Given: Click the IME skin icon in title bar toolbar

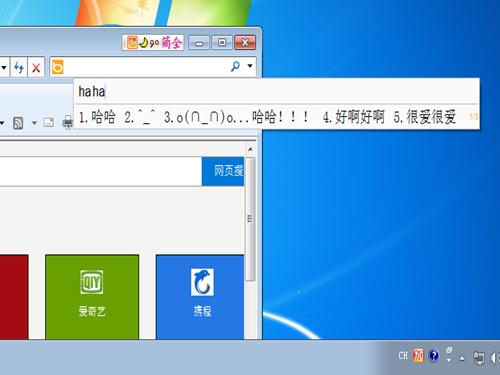Looking at the screenshot, I should [x=132, y=43].
